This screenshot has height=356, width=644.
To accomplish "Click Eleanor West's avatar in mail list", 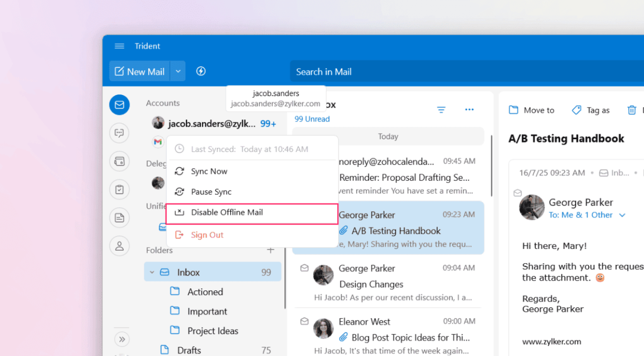I will (323, 329).
